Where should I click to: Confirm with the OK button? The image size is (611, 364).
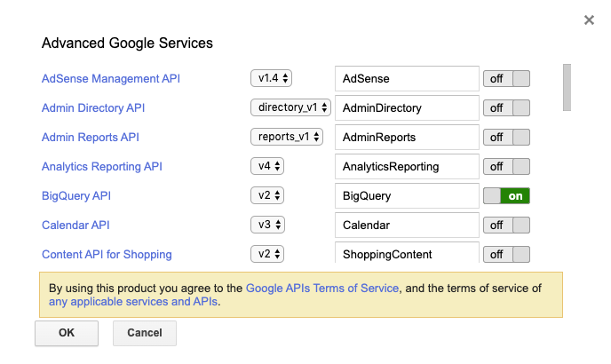coord(67,333)
